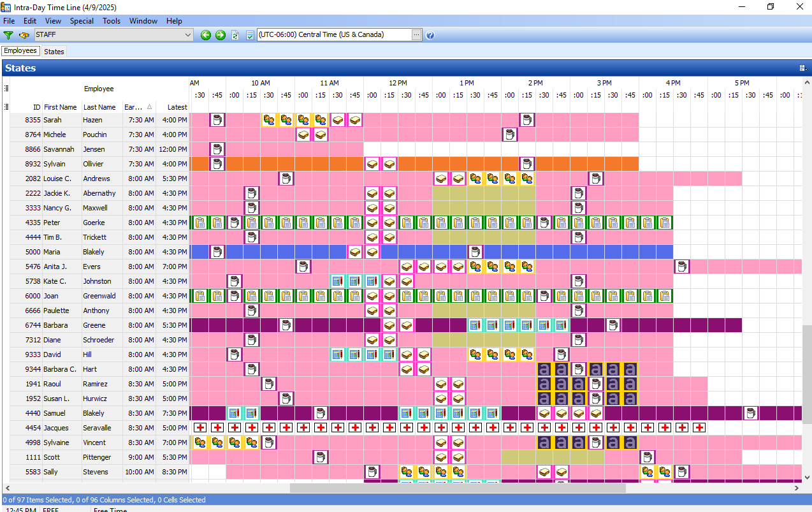
Task: Open Help using the question mark icon
Action: point(430,35)
